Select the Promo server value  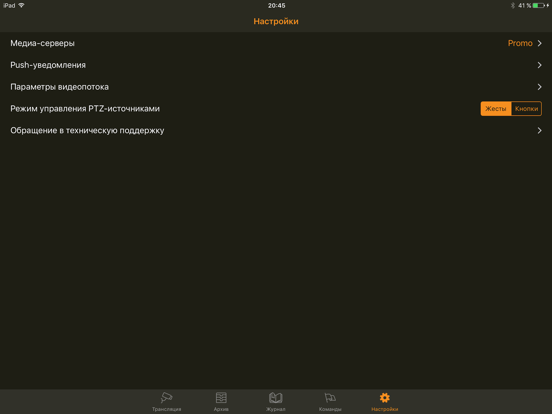point(520,43)
